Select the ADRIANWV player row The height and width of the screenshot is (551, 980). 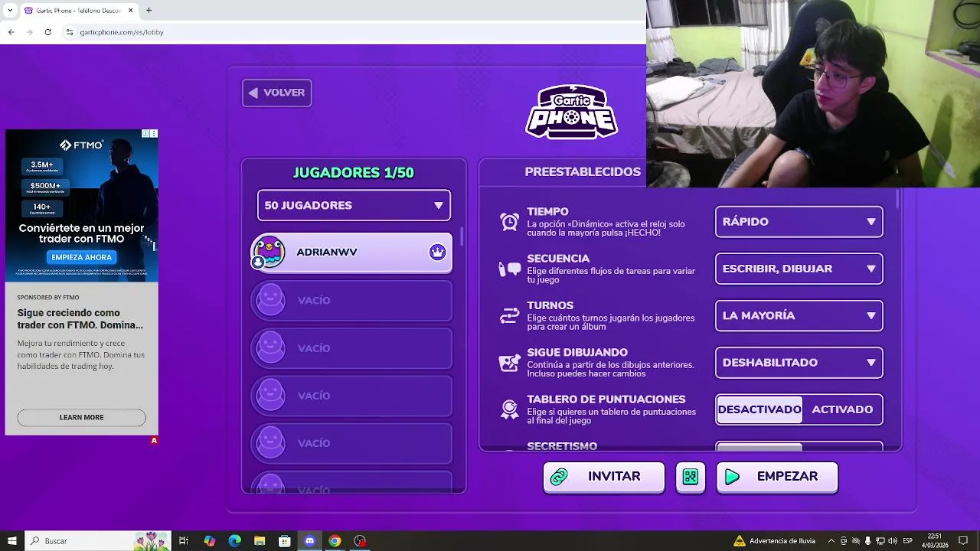351,253
